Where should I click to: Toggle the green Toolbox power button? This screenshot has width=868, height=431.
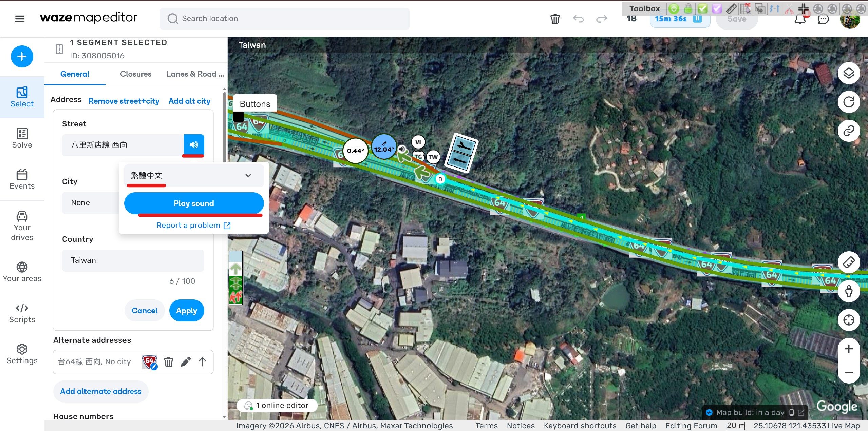pos(674,8)
